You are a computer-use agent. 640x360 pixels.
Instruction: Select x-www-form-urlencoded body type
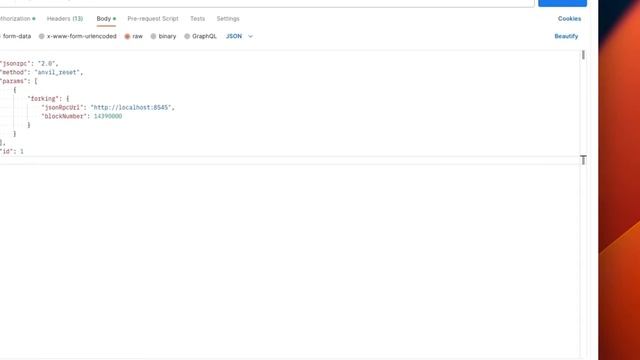[x=78, y=36]
